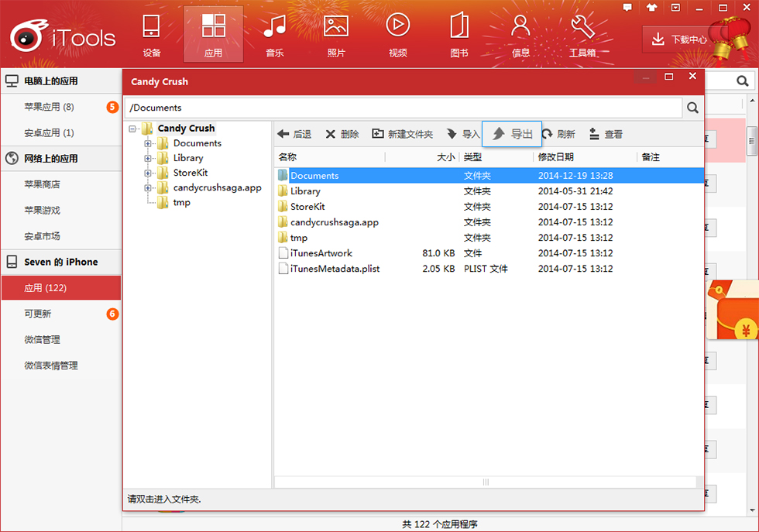This screenshot has width=759, height=532.
Task: Click the 刷新 (Refresh) toolbar button
Action: click(x=558, y=134)
